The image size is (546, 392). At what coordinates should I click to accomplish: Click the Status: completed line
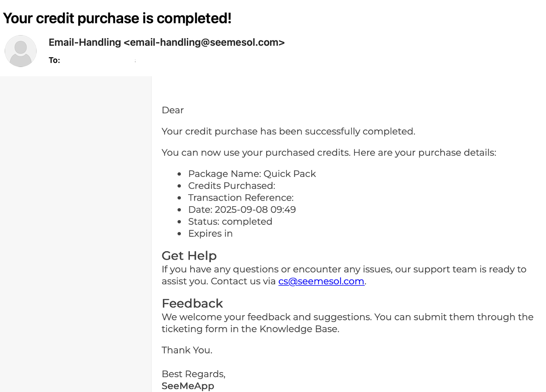(x=230, y=221)
